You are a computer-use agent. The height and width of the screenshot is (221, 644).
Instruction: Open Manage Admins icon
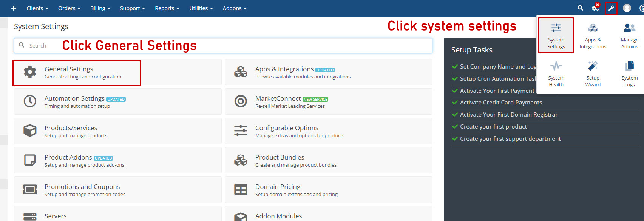point(629,35)
